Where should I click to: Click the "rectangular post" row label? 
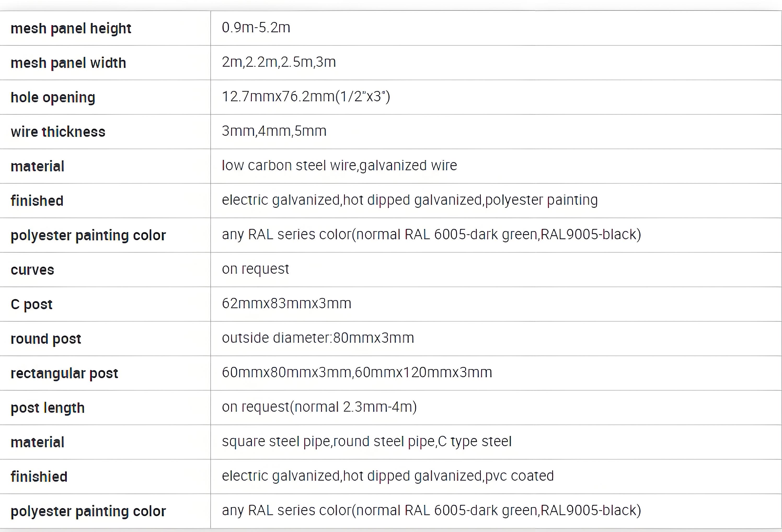coord(64,373)
